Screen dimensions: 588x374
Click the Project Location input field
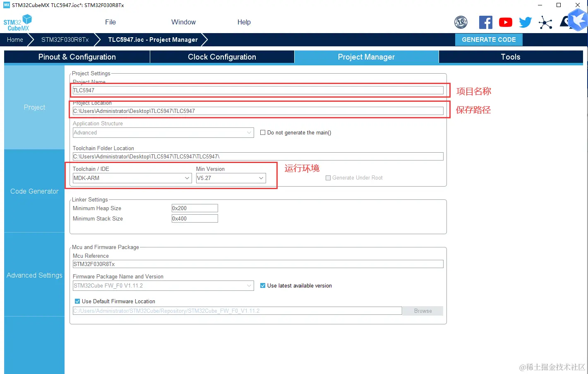(x=258, y=111)
